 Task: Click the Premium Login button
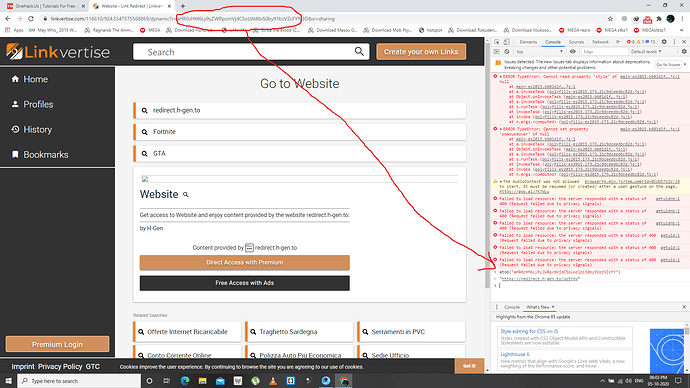[x=57, y=344]
